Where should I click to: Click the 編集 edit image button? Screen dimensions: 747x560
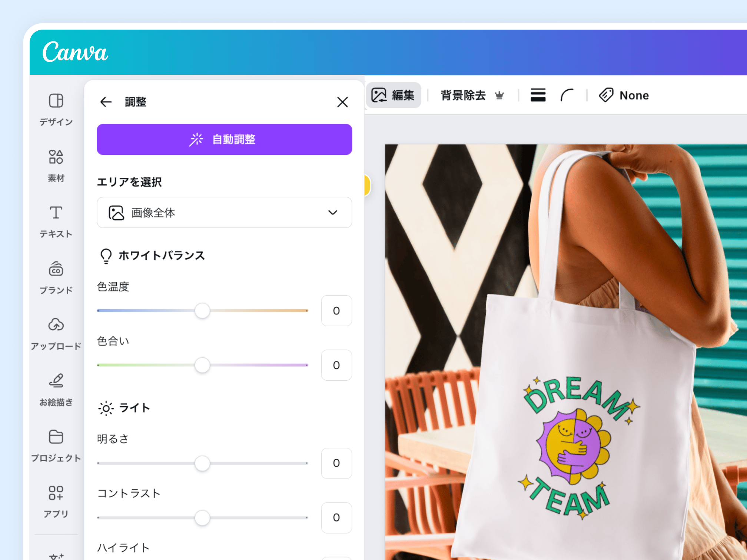click(393, 95)
